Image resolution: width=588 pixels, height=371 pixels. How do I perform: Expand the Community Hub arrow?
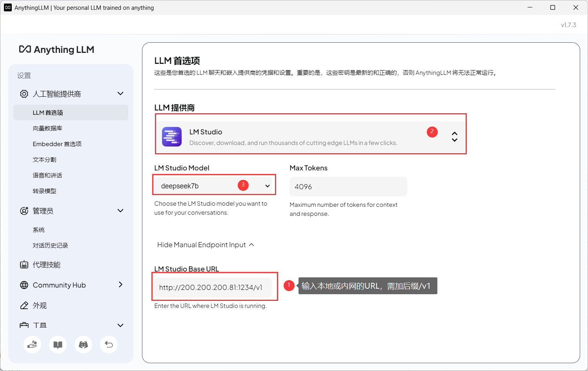point(120,284)
